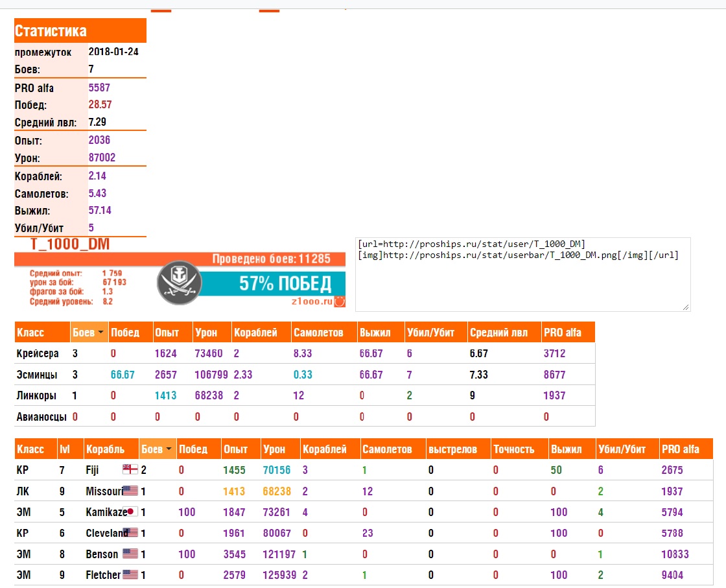Select the Линкоры row label

pyautogui.click(x=36, y=395)
